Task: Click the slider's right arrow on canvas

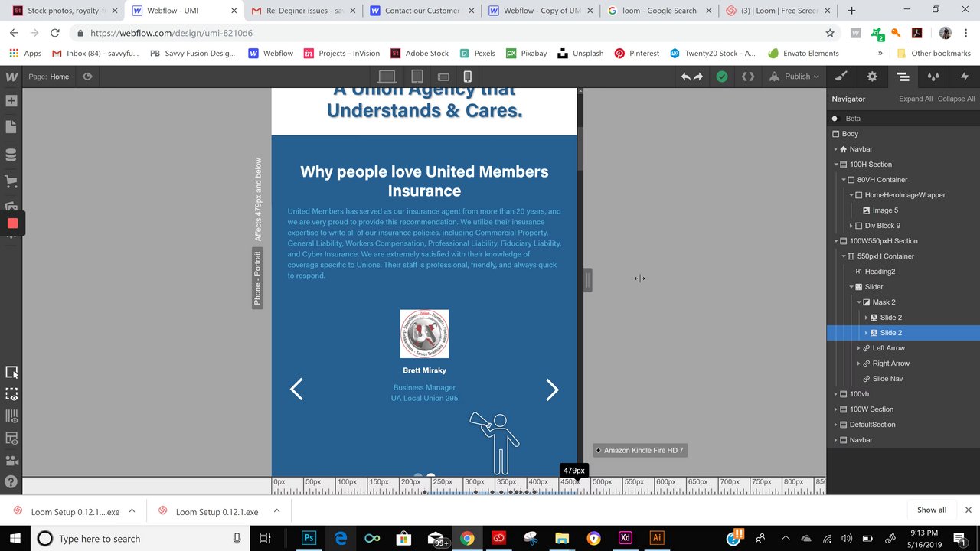Action: coord(552,390)
